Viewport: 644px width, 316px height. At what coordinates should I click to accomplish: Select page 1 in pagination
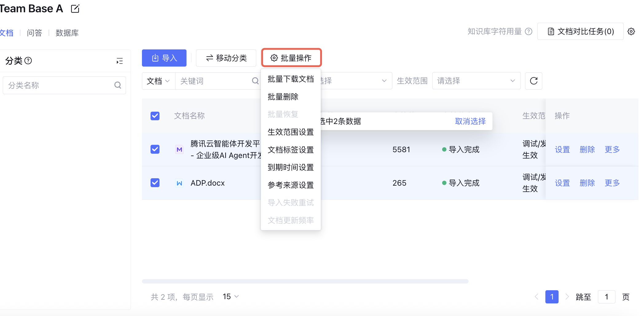pos(552,297)
